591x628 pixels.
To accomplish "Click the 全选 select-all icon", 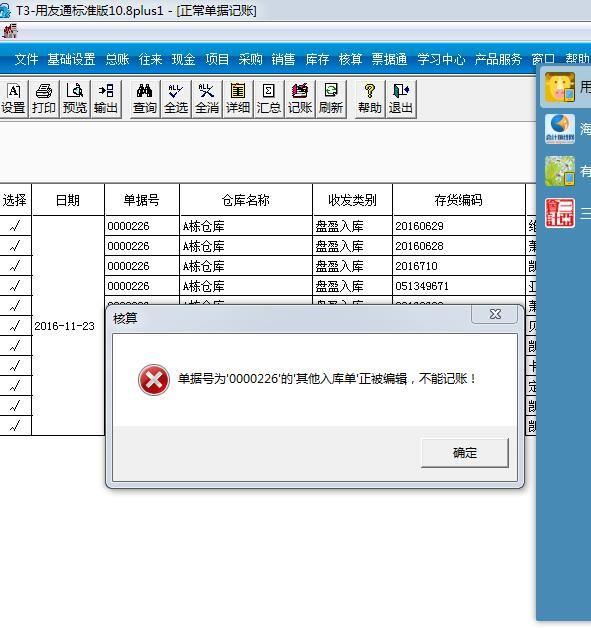I will [176, 99].
